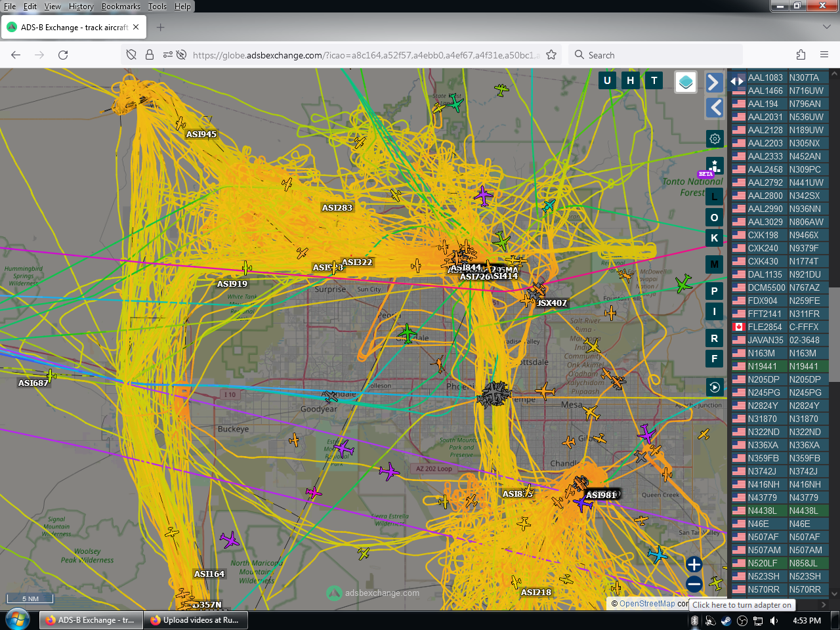The width and height of the screenshot is (840, 630).
Task: Toggle the H map button
Action: pyautogui.click(x=631, y=81)
